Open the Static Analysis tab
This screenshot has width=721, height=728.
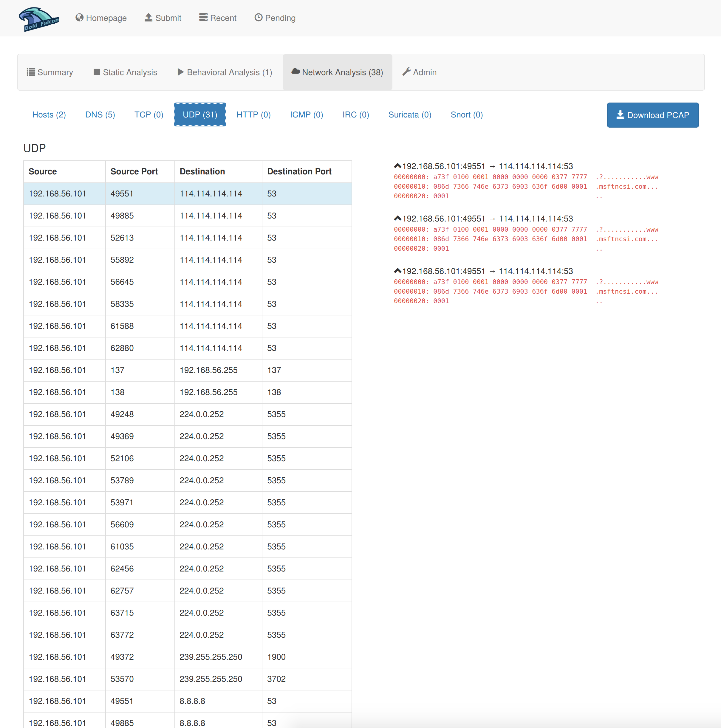(125, 72)
